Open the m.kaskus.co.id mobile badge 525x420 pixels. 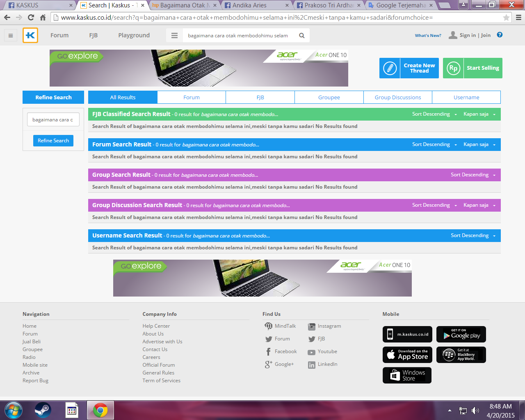[407, 334]
